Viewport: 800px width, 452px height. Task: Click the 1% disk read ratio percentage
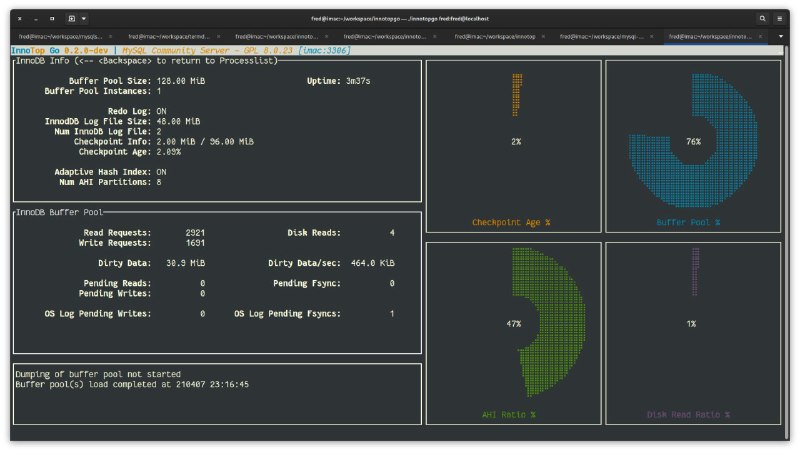[x=691, y=323]
